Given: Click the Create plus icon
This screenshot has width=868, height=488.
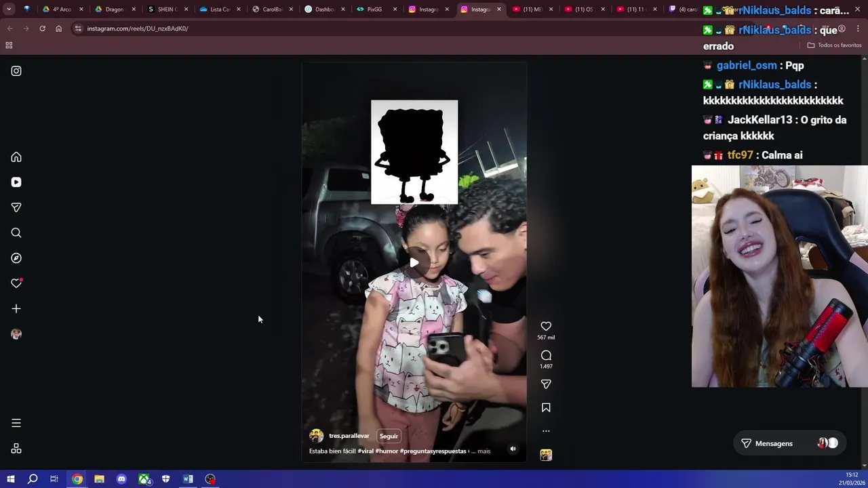Looking at the screenshot, I should (x=16, y=309).
